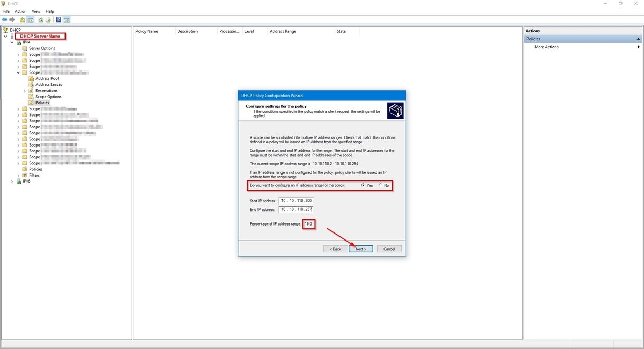Click the Cancel button in wizard

(389, 249)
